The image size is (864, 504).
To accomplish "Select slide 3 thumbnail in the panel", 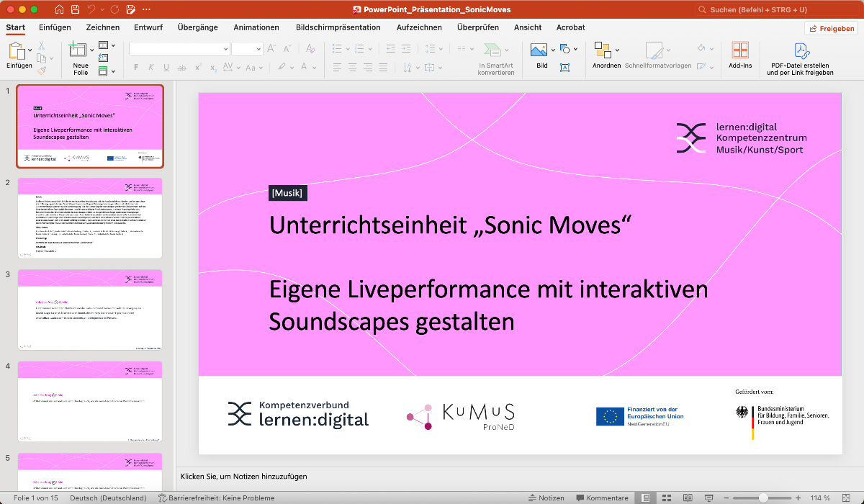I will pyautogui.click(x=90, y=310).
